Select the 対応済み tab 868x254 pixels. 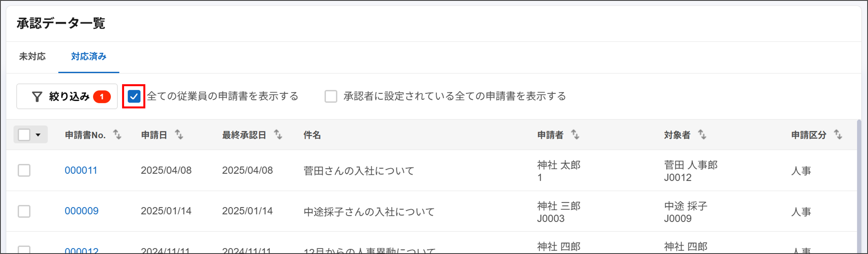(88, 57)
